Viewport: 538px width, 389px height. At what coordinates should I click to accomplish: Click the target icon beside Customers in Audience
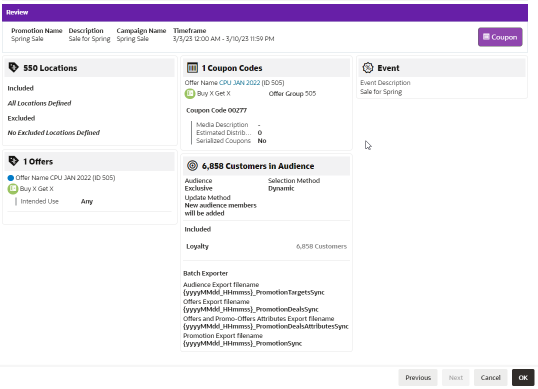pos(192,166)
